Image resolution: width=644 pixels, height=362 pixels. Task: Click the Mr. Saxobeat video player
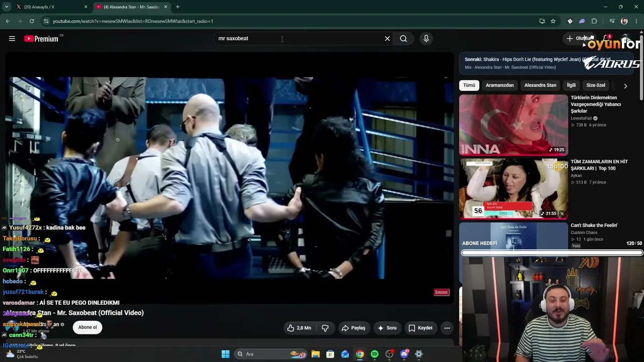[229, 177]
